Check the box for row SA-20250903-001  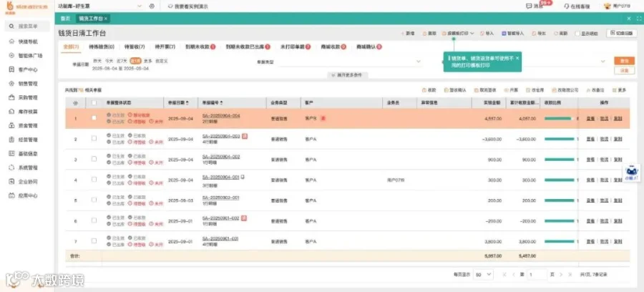click(x=94, y=200)
